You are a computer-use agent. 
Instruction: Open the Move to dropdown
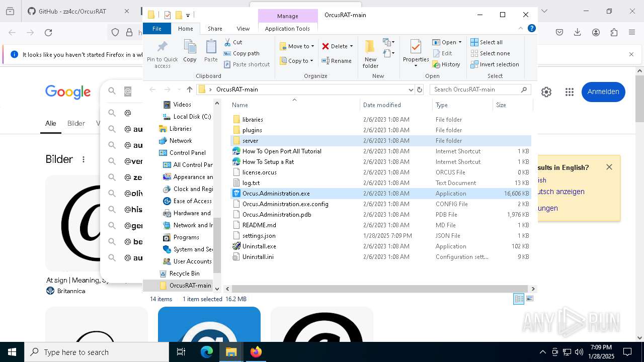(x=297, y=46)
